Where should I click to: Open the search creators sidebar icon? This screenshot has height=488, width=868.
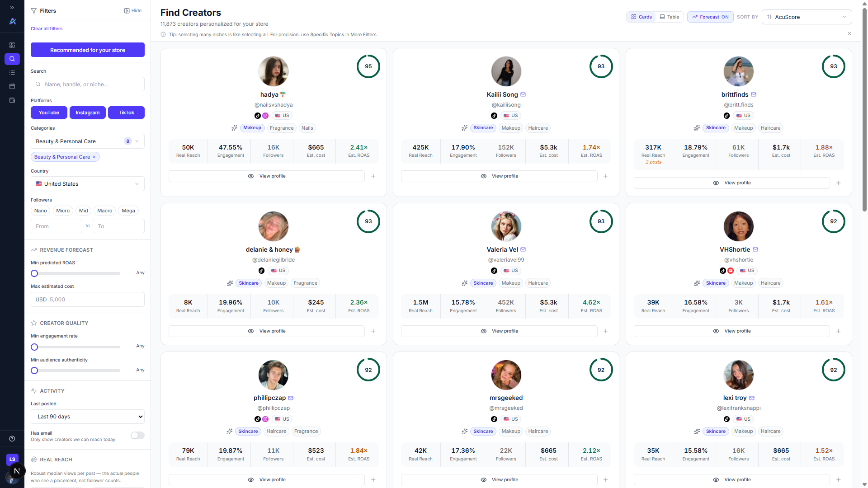(x=12, y=59)
